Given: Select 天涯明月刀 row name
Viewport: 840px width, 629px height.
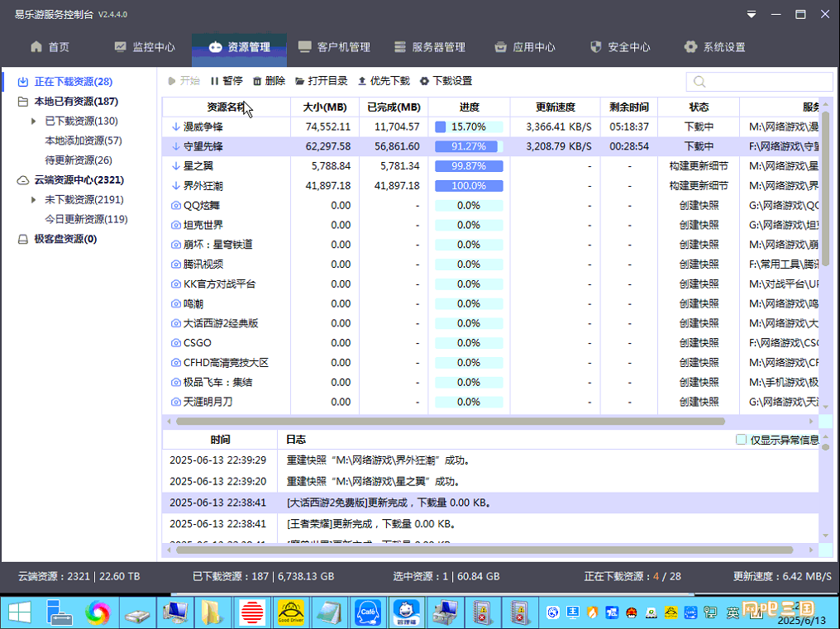Looking at the screenshot, I should (x=208, y=402).
